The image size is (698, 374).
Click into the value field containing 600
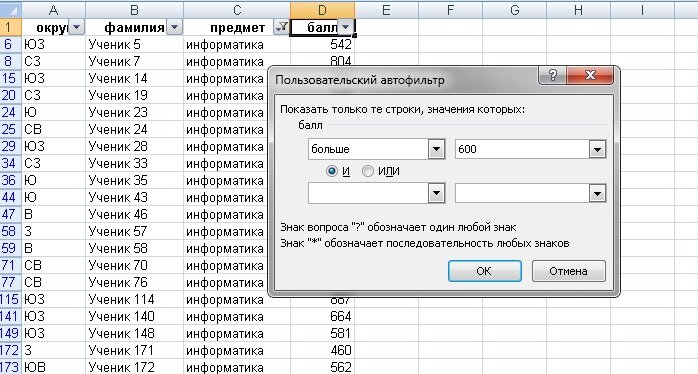(x=522, y=149)
